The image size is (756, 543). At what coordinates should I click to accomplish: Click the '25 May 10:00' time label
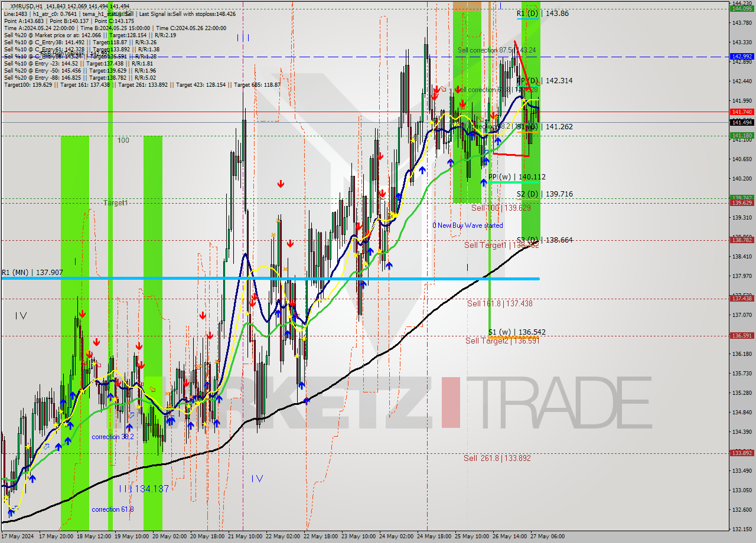(x=472, y=537)
